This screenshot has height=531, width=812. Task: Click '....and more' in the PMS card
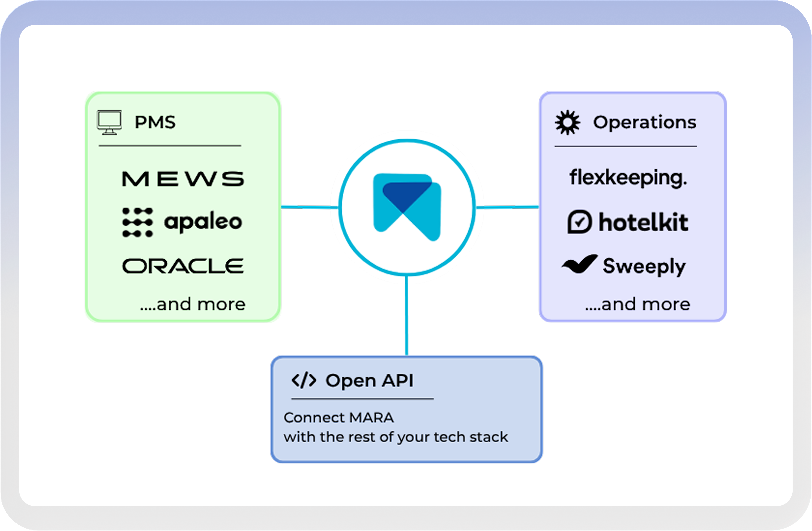(193, 304)
